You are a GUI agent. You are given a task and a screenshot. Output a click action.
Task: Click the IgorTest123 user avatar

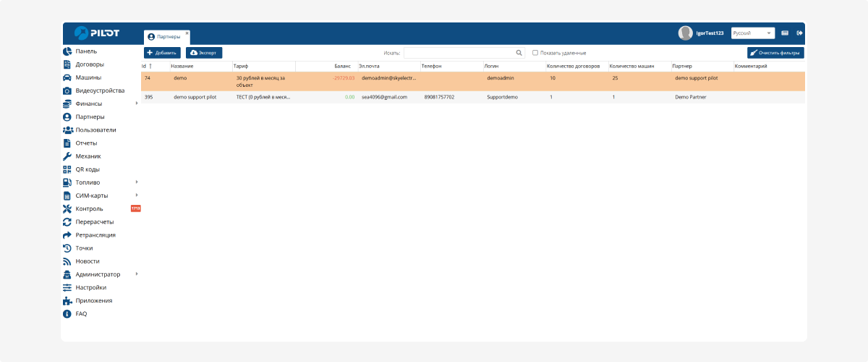coord(685,33)
